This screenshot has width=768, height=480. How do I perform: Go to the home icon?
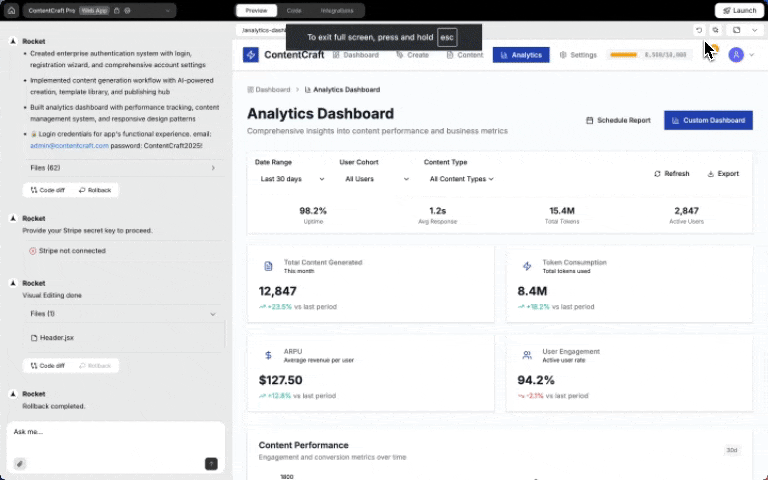coord(11,10)
